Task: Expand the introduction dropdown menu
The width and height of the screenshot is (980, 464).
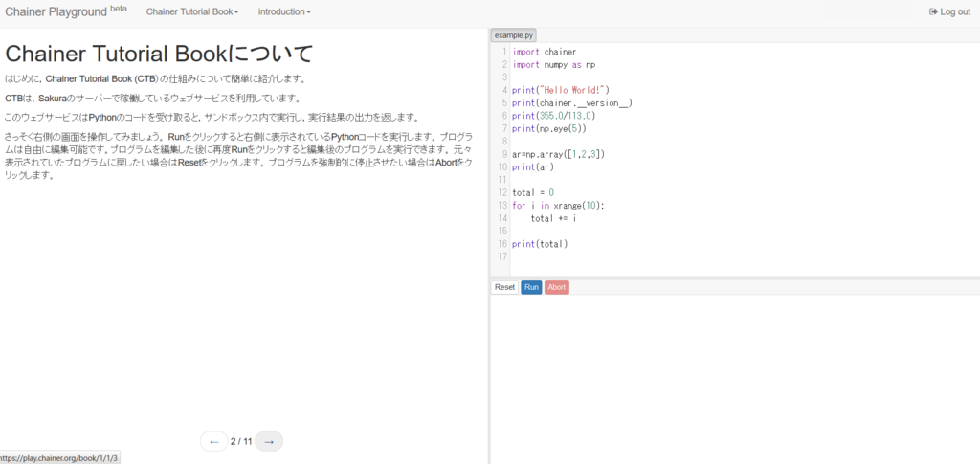Action: (284, 11)
